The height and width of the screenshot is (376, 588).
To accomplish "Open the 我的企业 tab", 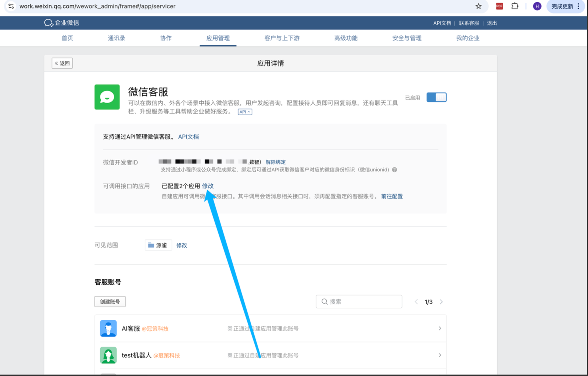I will click(468, 38).
